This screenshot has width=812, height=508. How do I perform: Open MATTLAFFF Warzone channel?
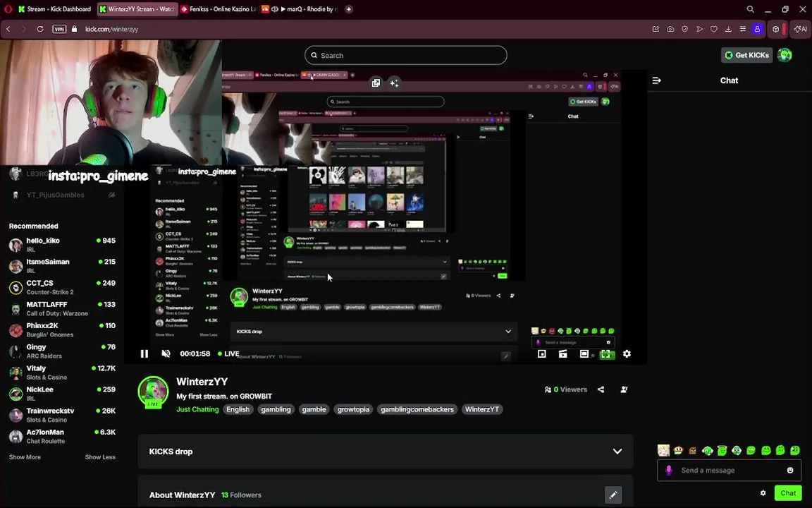click(62, 308)
